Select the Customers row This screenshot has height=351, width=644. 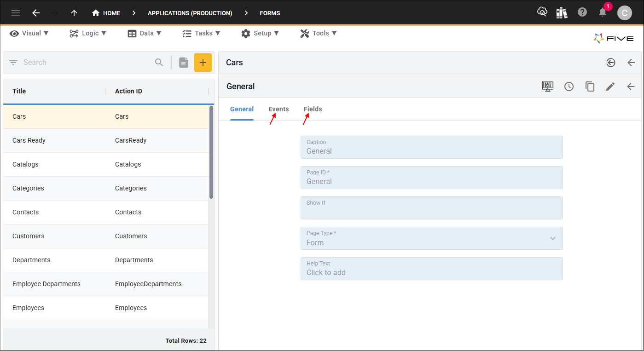[x=106, y=236]
